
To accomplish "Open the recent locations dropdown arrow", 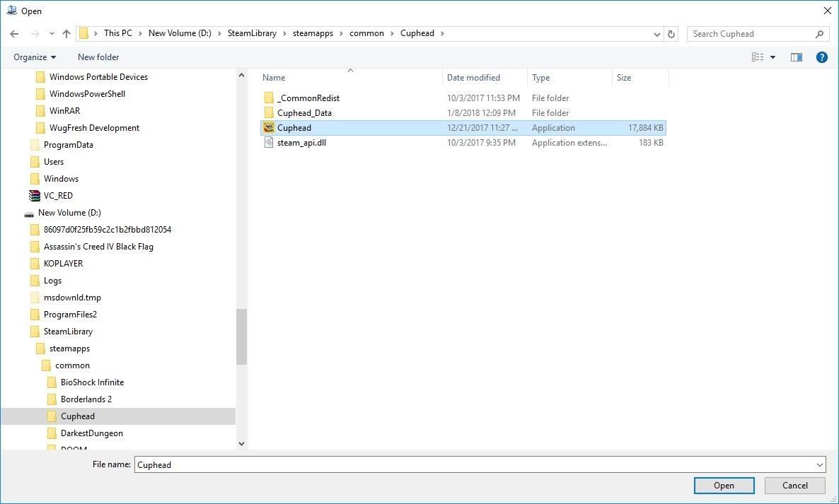I will pos(51,33).
